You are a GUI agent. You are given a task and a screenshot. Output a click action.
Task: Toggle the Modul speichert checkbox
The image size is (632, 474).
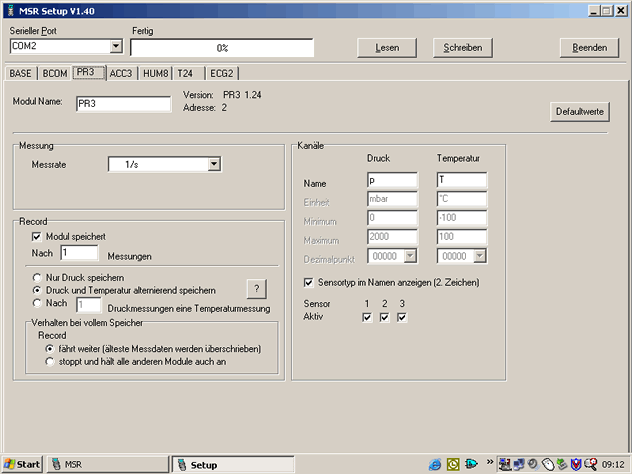37,236
